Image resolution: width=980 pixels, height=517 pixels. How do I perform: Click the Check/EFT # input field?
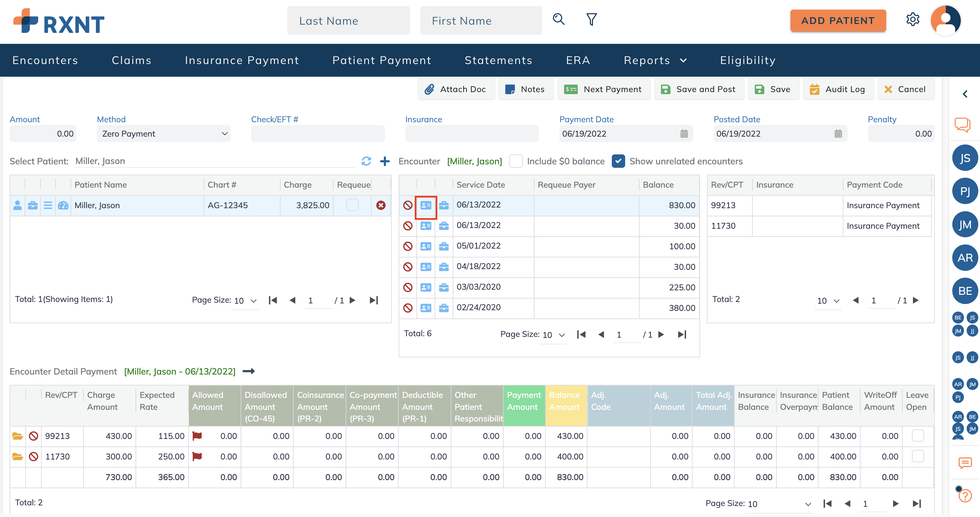(318, 134)
